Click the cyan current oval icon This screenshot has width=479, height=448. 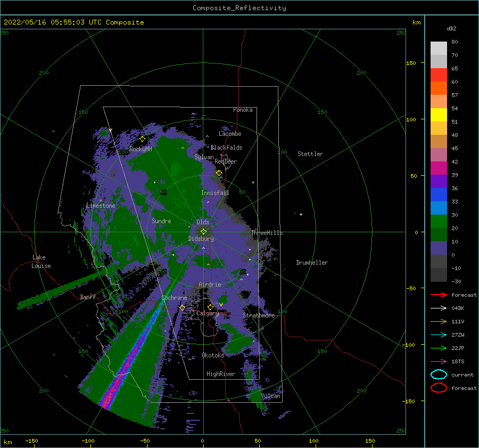tap(439, 374)
